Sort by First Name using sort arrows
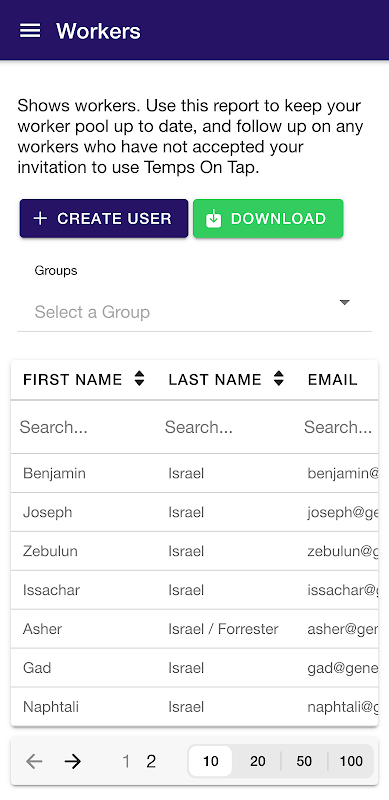The width and height of the screenshot is (389, 800). 139,379
